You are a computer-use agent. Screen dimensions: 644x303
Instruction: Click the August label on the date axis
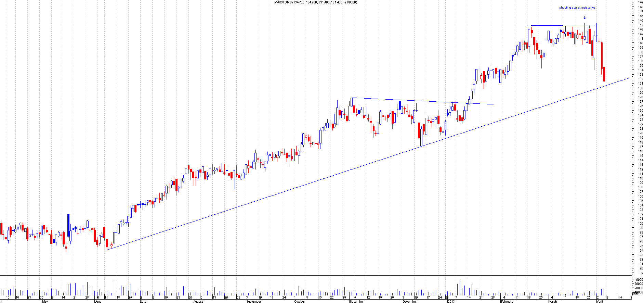(198, 301)
